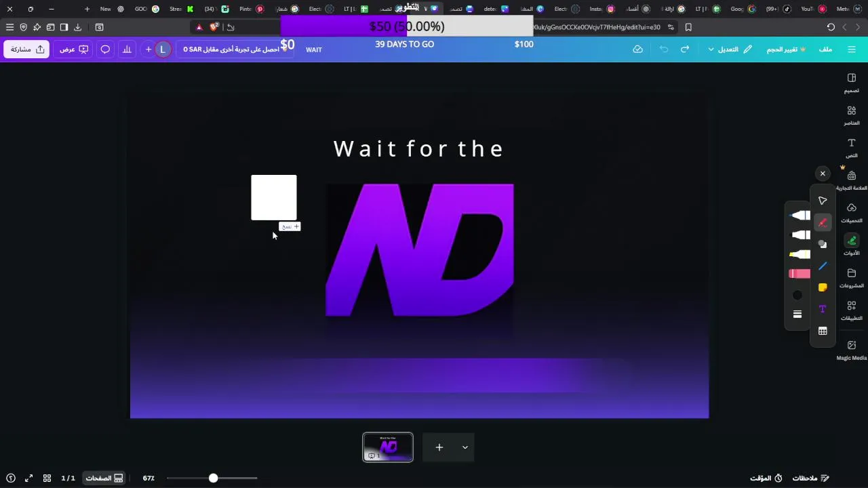Open the L profile avatar
Image resolution: width=868 pixels, height=488 pixels.
[163, 49]
